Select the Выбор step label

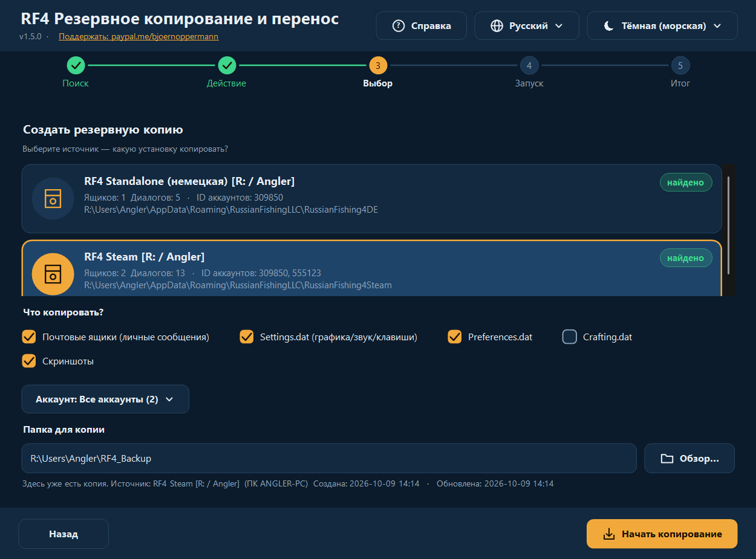(x=378, y=83)
